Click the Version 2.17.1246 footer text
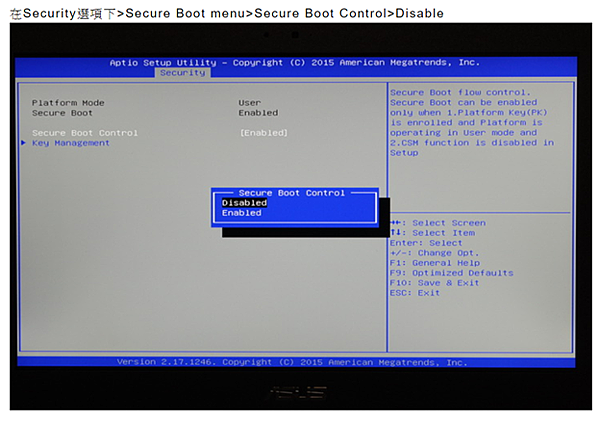 (292, 362)
